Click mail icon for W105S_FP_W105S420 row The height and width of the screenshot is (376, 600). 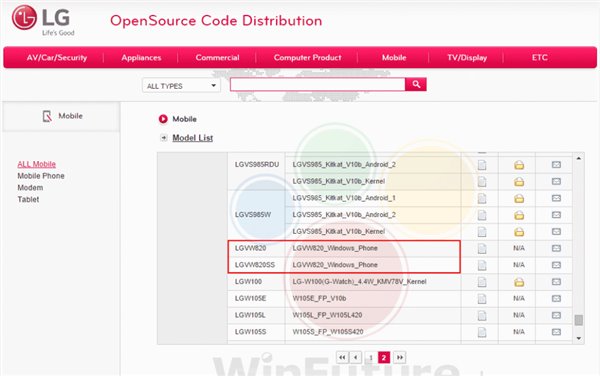[556, 332]
